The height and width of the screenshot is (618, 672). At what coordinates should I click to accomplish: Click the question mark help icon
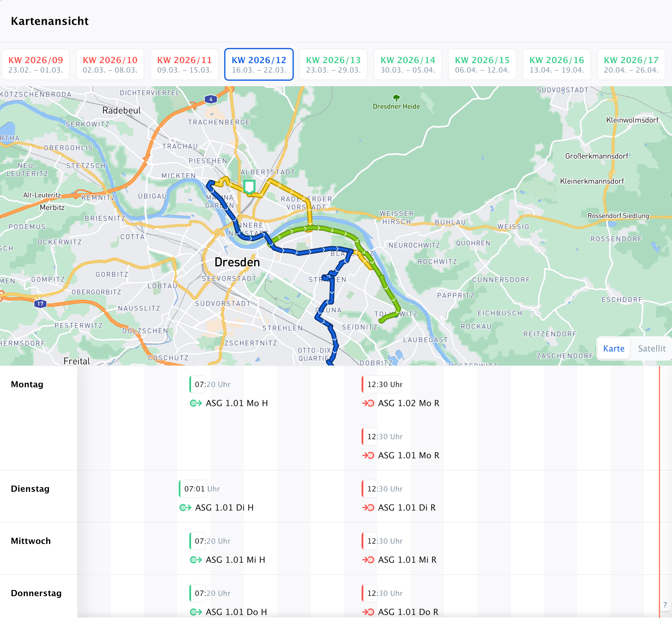point(665,605)
